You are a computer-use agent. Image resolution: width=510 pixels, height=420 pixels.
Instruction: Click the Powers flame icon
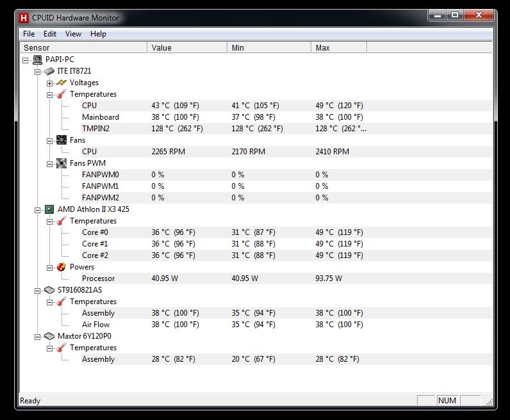62,267
